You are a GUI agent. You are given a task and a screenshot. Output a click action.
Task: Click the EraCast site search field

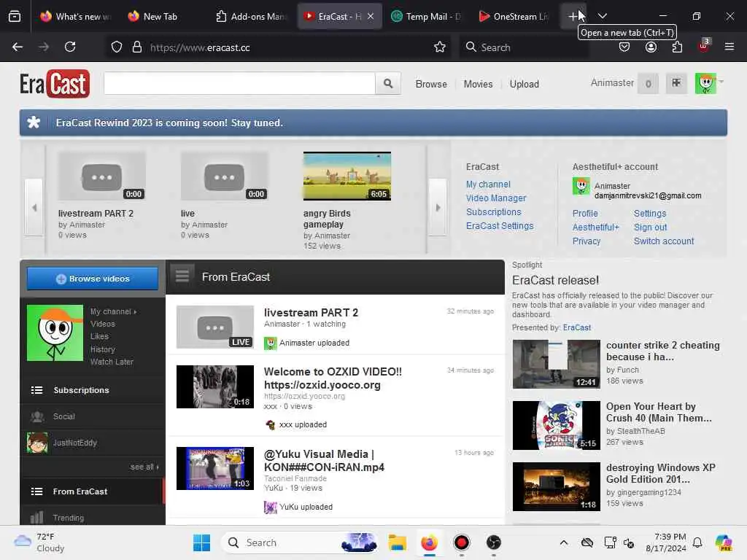tap(239, 84)
